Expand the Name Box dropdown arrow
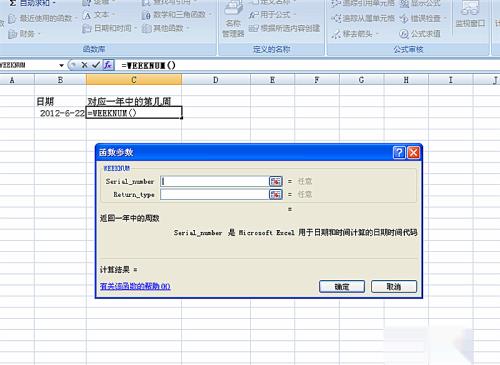This screenshot has width=500, height=365. (61, 65)
